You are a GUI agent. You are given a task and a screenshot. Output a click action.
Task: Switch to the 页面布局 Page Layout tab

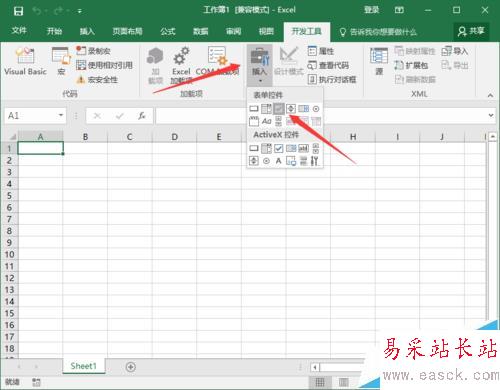click(x=127, y=31)
